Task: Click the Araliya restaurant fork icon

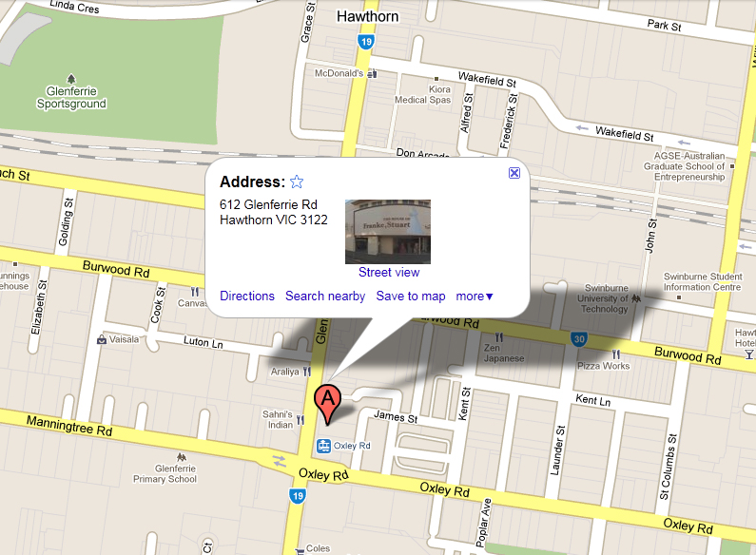Action: 306,372
